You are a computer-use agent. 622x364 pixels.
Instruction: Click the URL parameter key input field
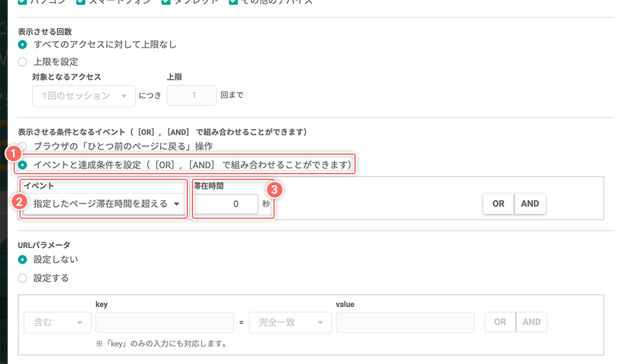tap(165, 323)
